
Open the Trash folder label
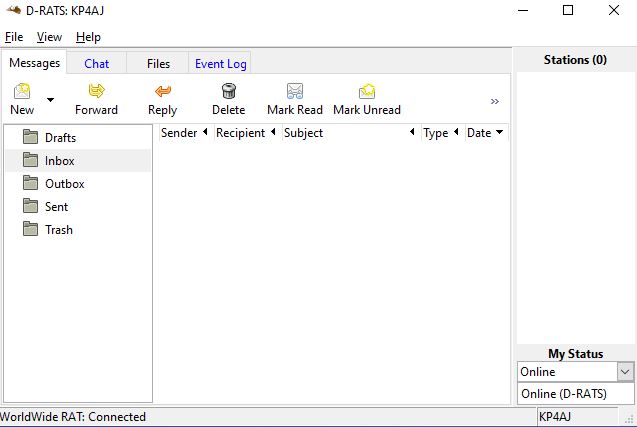coord(59,230)
